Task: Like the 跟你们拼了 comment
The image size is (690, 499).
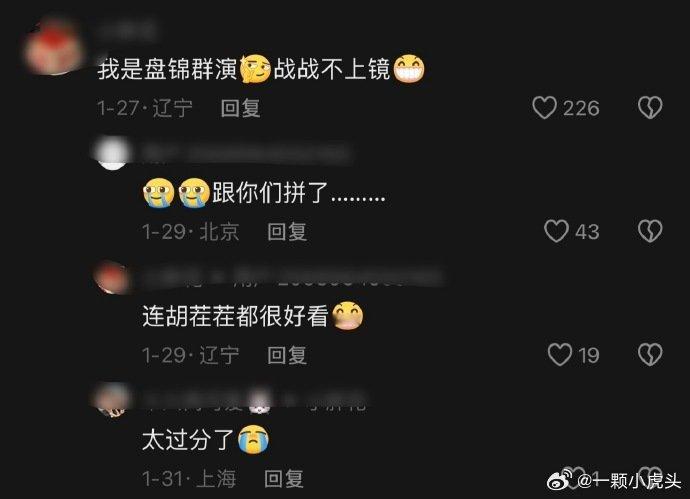Action: tap(556, 231)
